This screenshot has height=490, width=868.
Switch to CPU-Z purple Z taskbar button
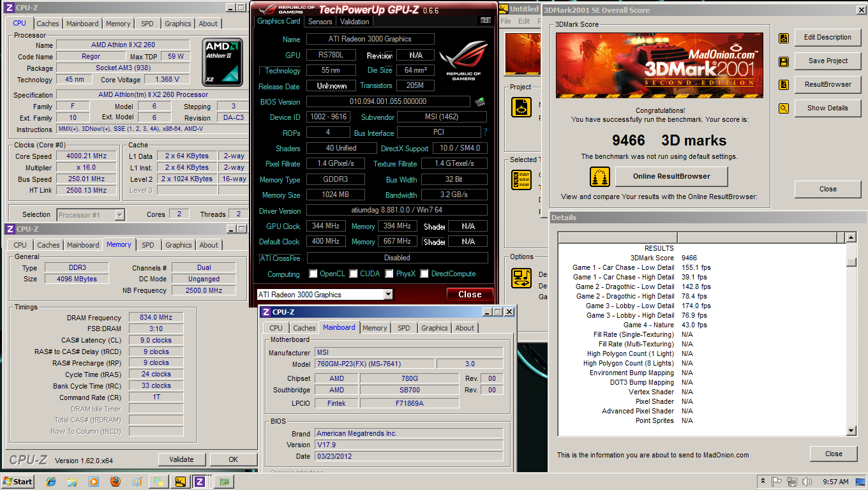tap(200, 482)
